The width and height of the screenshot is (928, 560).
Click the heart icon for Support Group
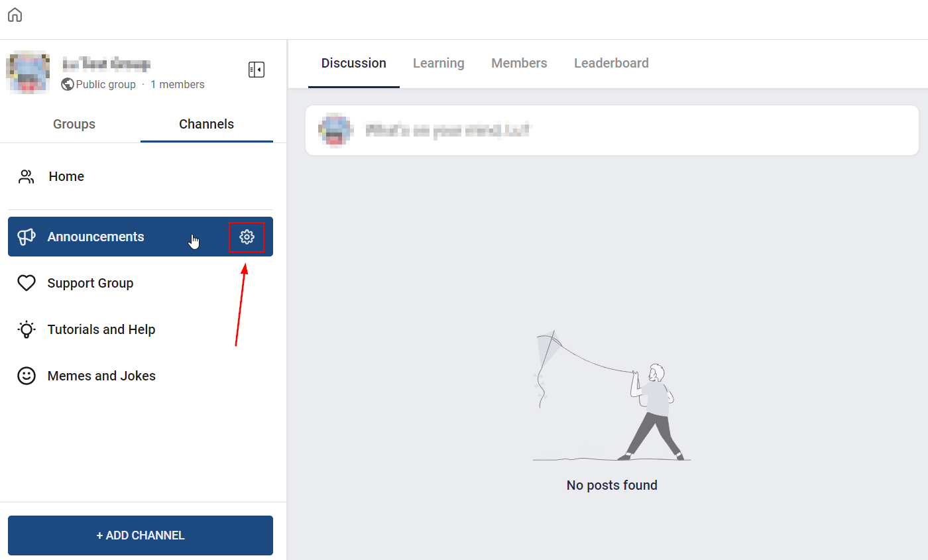pos(27,283)
